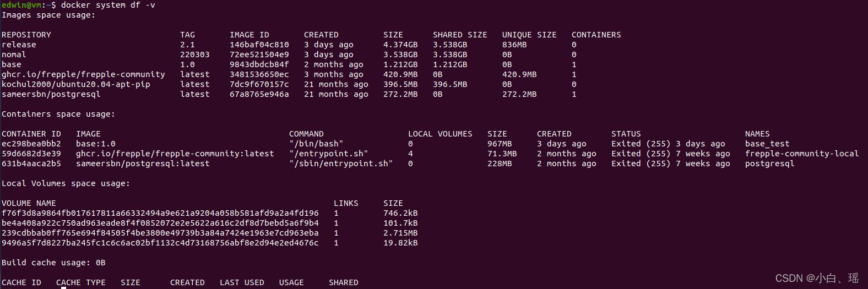This screenshot has height=289, width=868.
Task: Click image ID 72ee521504e9
Action: coord(259,54)
